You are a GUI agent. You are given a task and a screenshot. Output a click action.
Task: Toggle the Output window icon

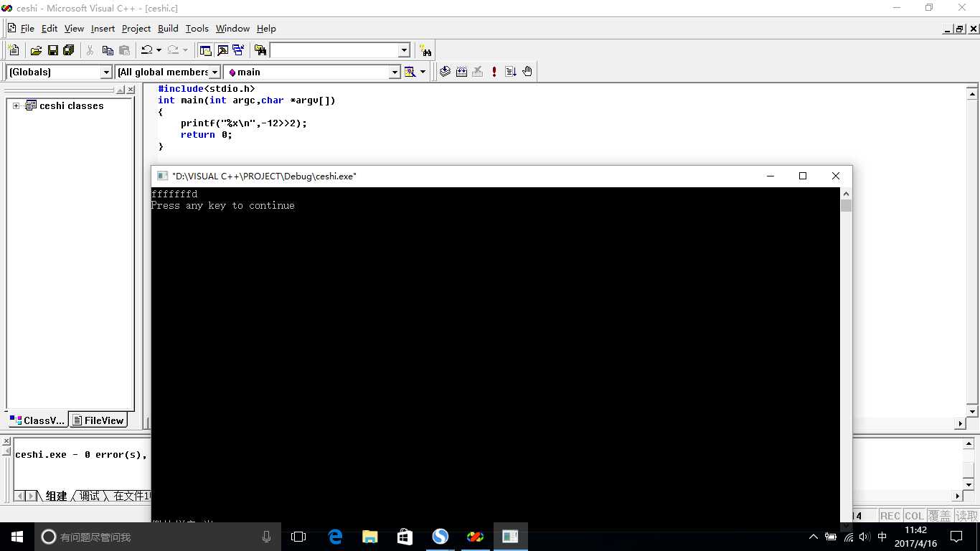pos(222,50)
